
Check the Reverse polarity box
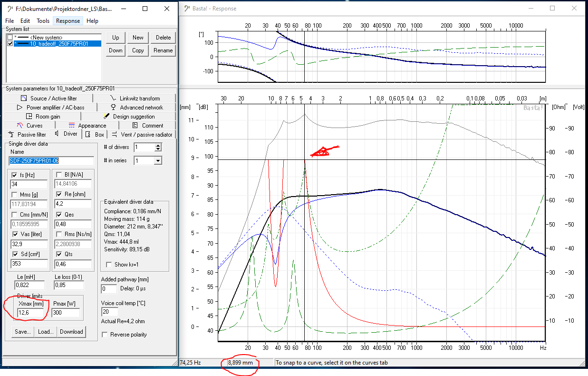(x=105, y=335)
